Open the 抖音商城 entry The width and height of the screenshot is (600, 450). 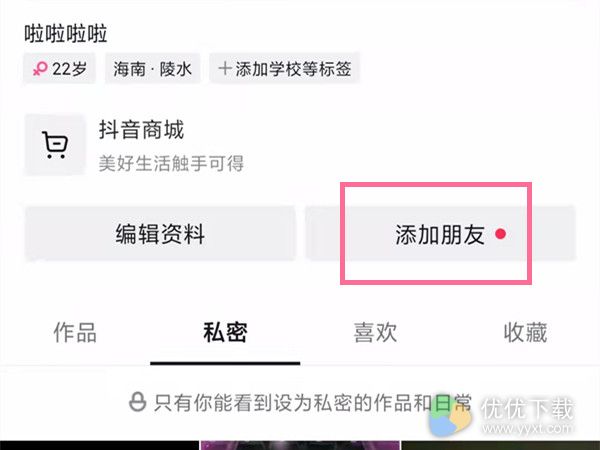142,130
